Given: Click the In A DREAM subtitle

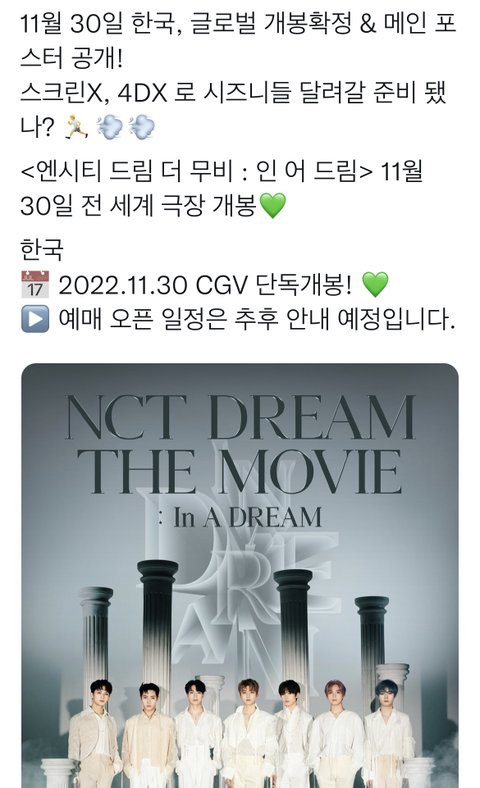Looking at the screenshot, I should 240,517.
